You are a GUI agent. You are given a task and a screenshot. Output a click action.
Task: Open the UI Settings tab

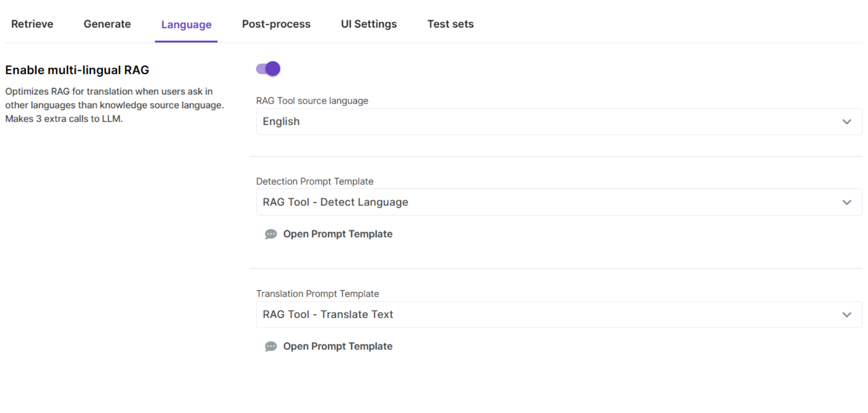(368, 24)
